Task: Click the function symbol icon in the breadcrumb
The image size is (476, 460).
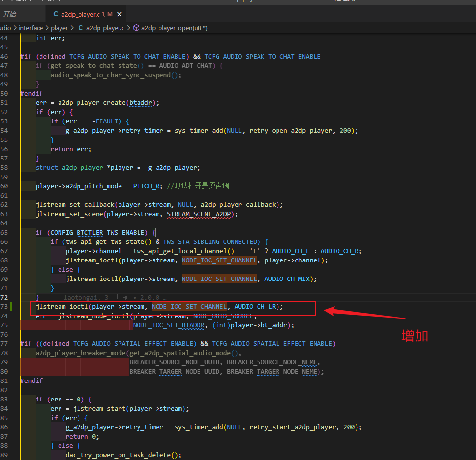Action: click(136, 28)
